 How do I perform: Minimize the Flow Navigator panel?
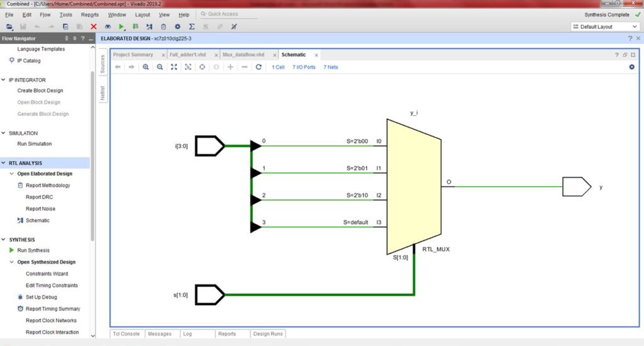pos(91,38)
